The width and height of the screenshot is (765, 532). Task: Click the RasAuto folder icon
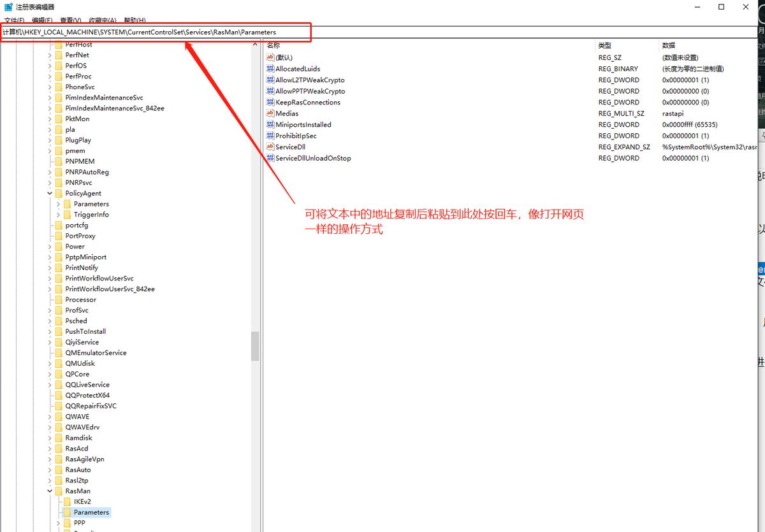pyautogui.click(x=59, y=470)
